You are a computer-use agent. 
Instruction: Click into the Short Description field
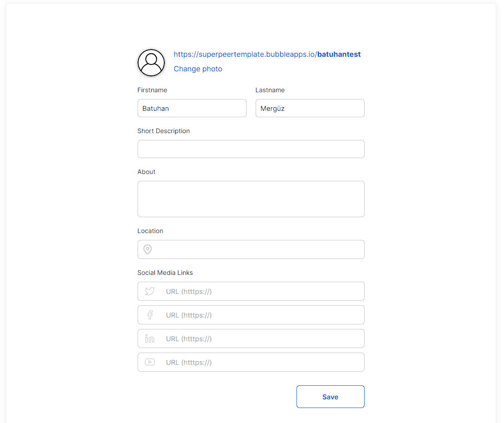(251, 149)
